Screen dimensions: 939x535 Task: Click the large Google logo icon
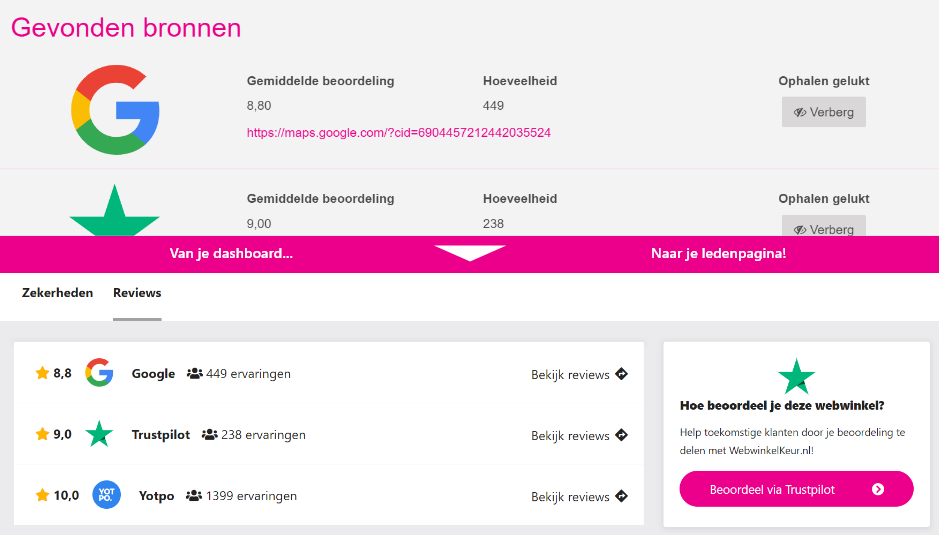click(x=115, y=110)
